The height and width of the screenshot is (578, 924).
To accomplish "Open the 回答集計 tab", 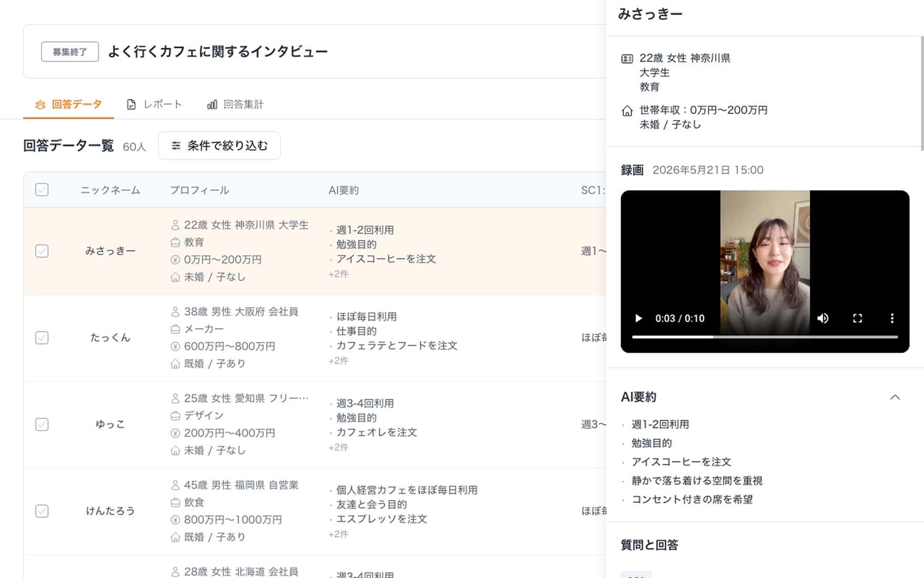I will 235,104.
